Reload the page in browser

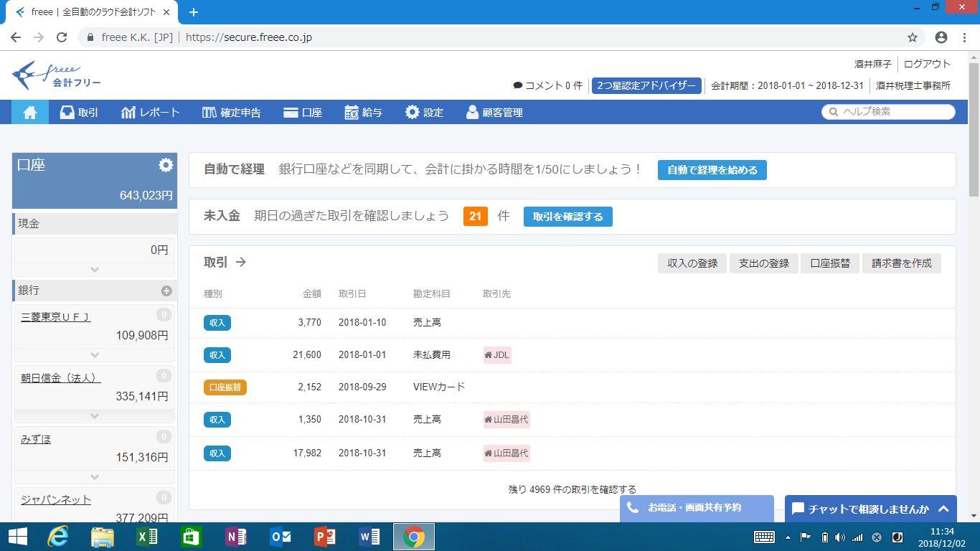(x=62, y=37)
